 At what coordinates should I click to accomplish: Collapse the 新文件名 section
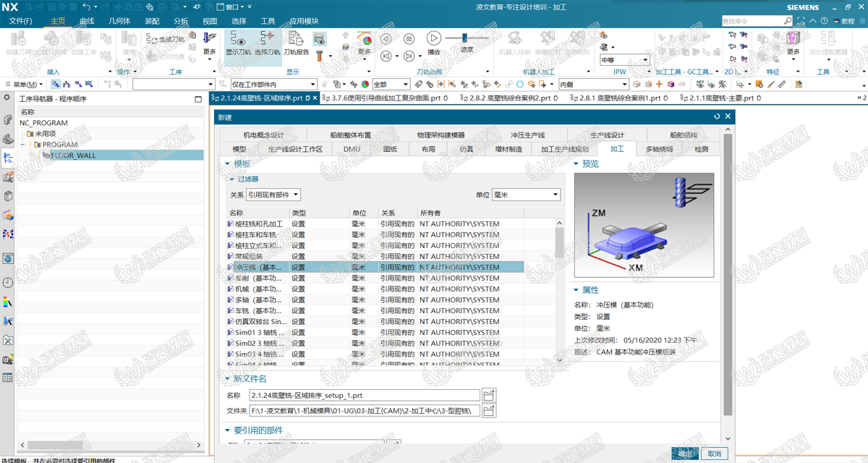coord(228,378)
